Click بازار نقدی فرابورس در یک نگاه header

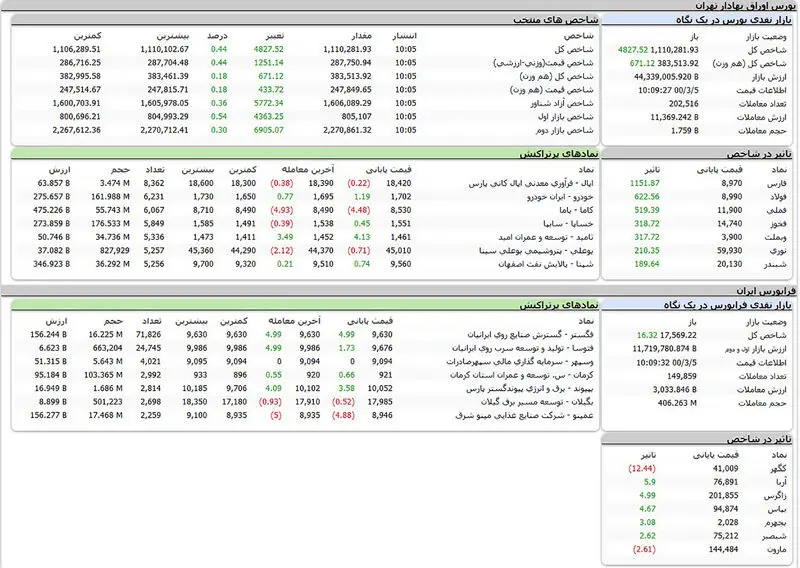click(728, 305)
